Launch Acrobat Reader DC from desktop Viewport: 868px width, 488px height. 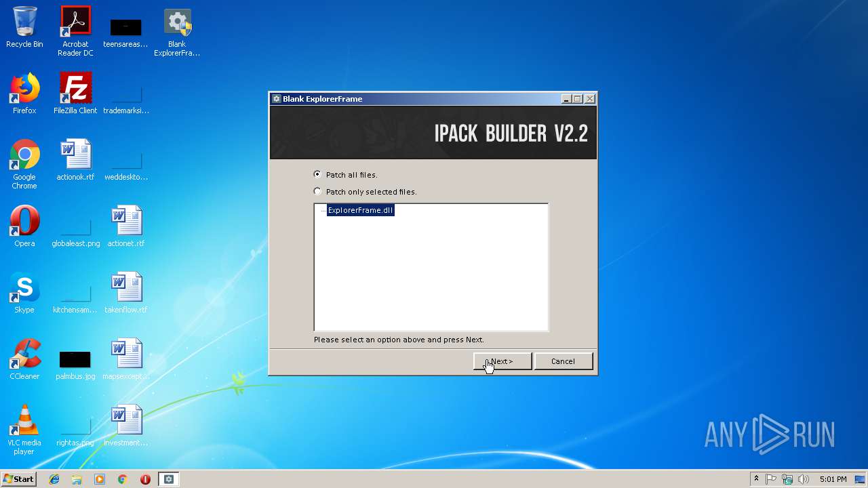click(x=75, y=31)
